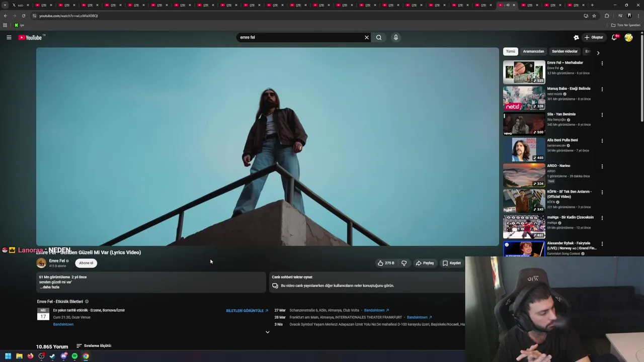Open options for maNga - Bir Kadın Çizeceksin

[x=602, y=218]
